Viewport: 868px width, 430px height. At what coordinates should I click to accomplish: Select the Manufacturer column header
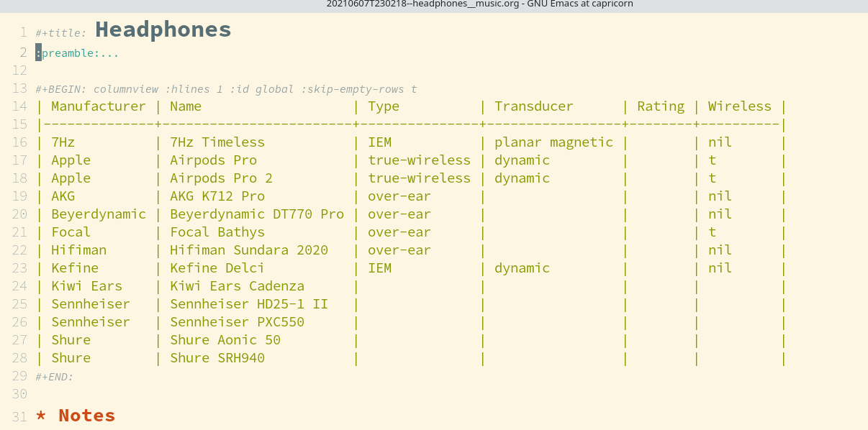[98, 106]
